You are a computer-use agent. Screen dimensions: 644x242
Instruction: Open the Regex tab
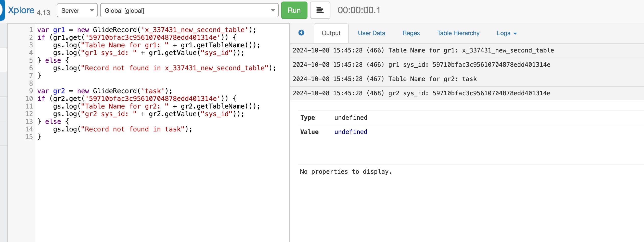(411, 33)
